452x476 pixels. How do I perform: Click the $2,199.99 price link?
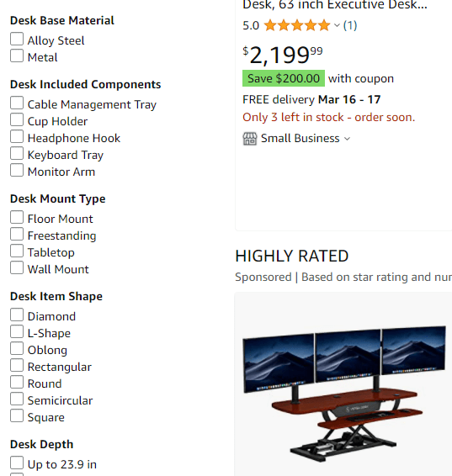click(283, 56)
